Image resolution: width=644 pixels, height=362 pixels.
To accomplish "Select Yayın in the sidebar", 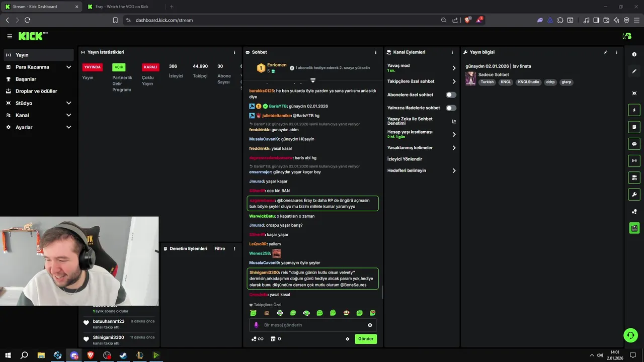I will [x=39, y=55].
